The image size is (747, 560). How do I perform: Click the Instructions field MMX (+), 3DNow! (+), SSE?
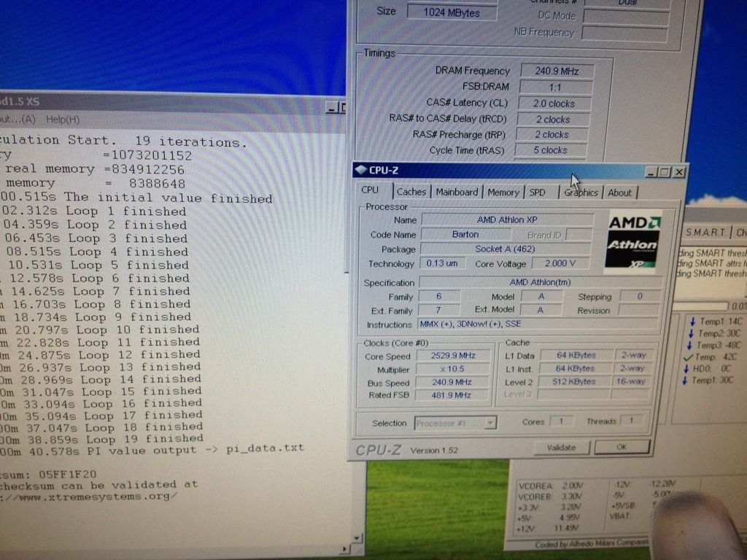538,324
